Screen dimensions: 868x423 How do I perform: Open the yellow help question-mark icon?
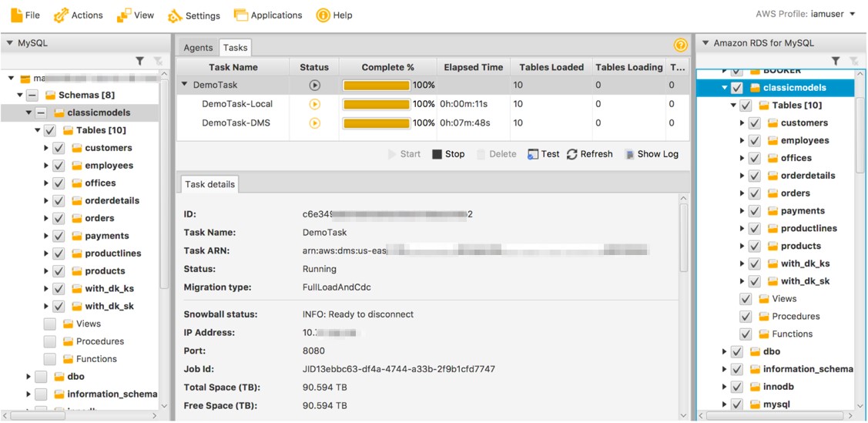tap(680, 45)
